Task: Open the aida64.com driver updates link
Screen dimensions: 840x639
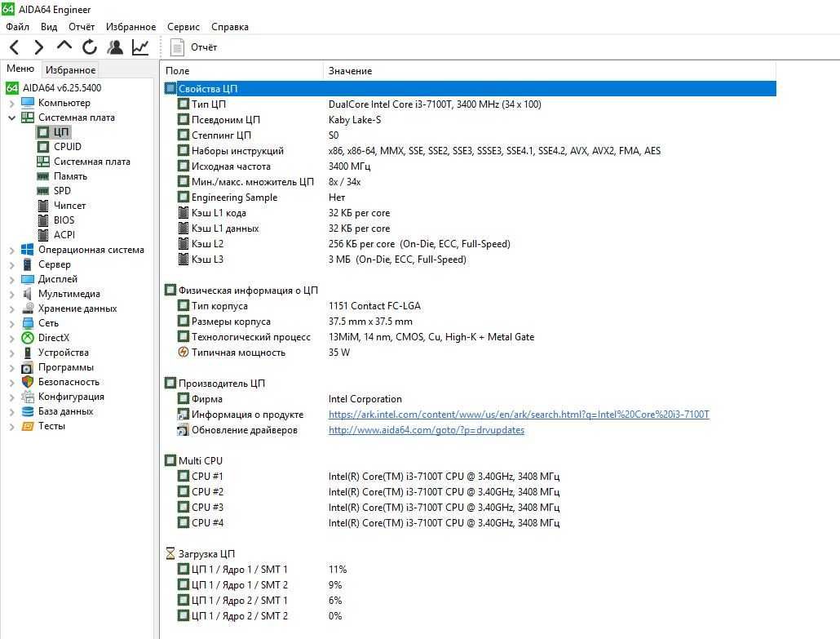Action: [x=427, y=430]
